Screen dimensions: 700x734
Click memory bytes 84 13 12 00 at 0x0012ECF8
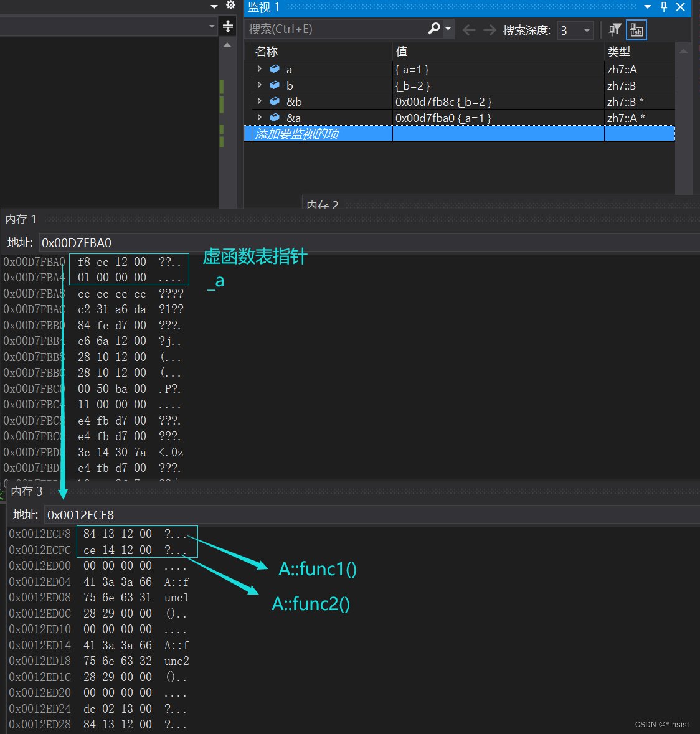pos(118,534)
